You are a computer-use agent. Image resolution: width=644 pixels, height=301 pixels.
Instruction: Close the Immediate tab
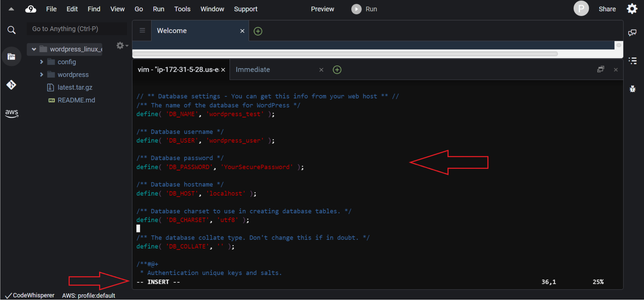tap(321, 70)
